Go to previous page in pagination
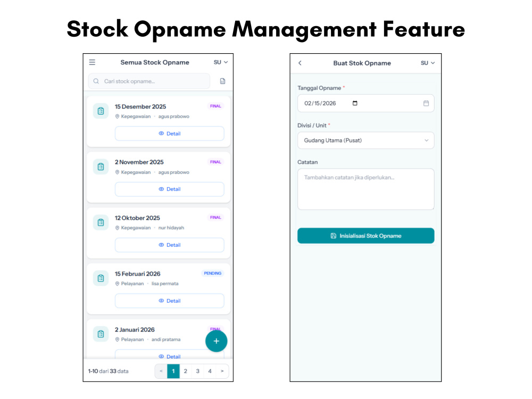 [161, 371]
